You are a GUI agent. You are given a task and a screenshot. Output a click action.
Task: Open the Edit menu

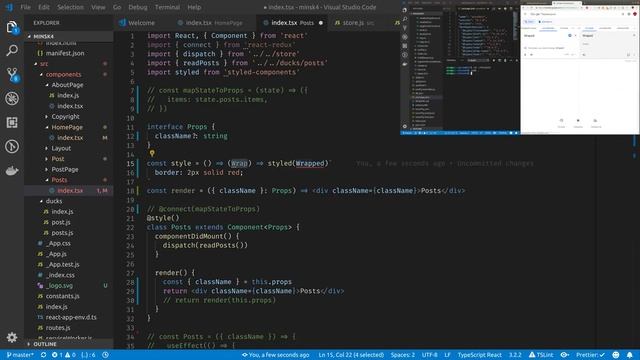tap(44, 7)
